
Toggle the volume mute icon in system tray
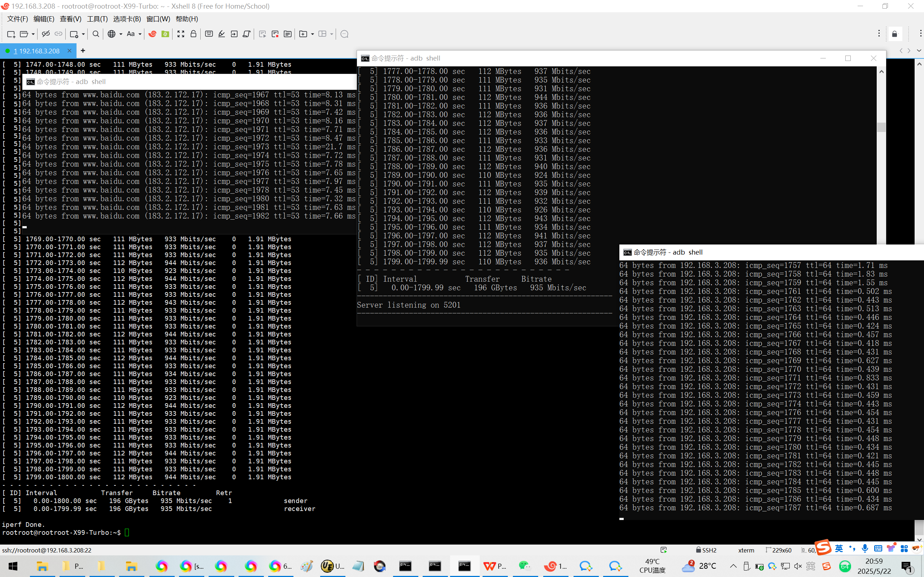click(798, 566)
